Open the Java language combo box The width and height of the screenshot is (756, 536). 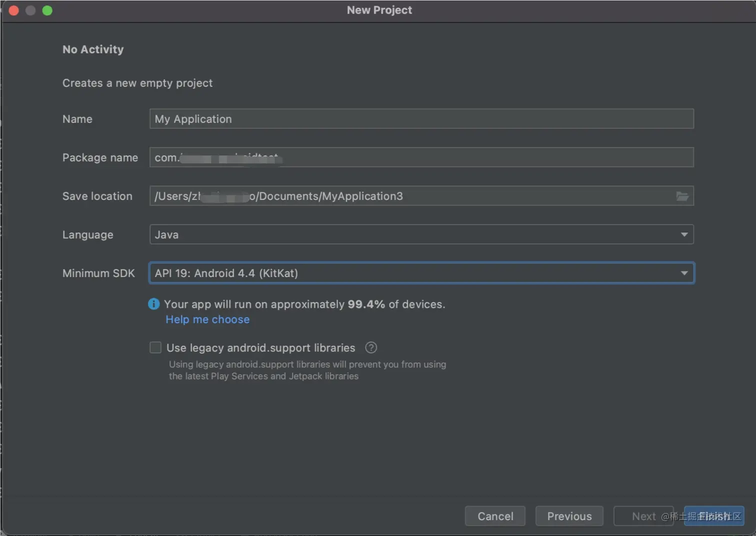pyautogui.click(x=421, y=235)
